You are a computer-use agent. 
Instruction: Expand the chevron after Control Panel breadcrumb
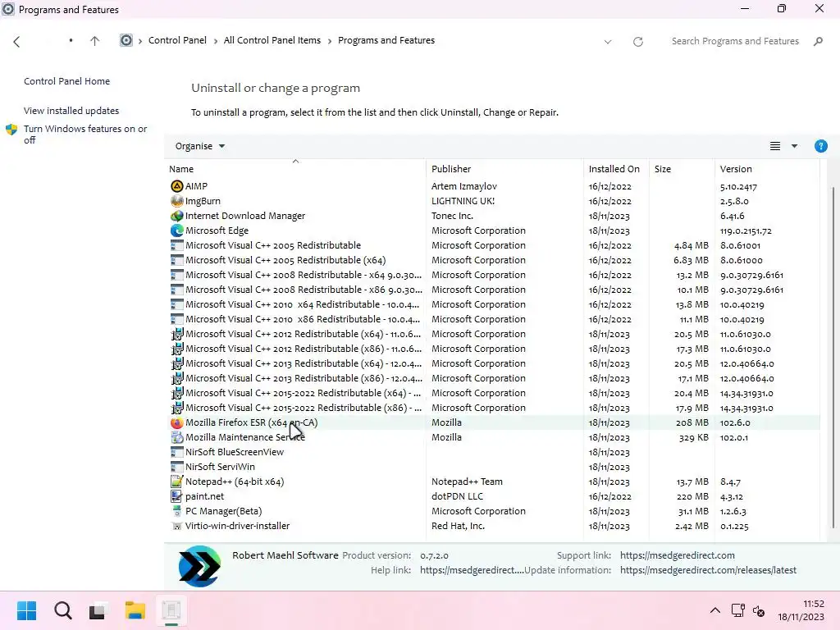coord(216,41)
